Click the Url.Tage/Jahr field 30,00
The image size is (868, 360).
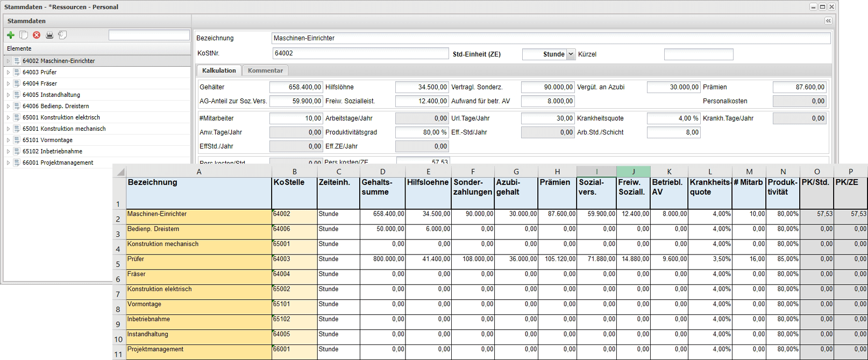[x=547, y=118]
